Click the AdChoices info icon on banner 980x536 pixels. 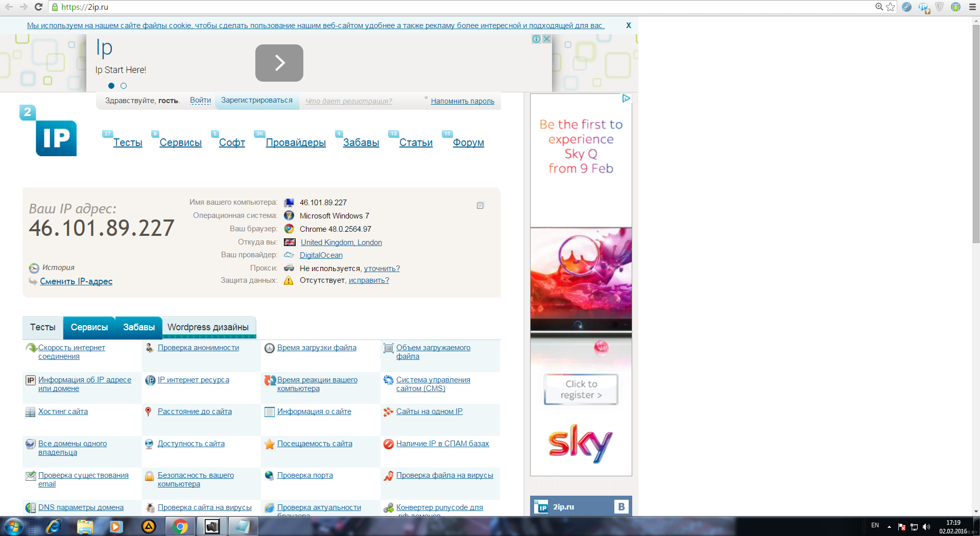pyautogui.click(x=536, y=39)
